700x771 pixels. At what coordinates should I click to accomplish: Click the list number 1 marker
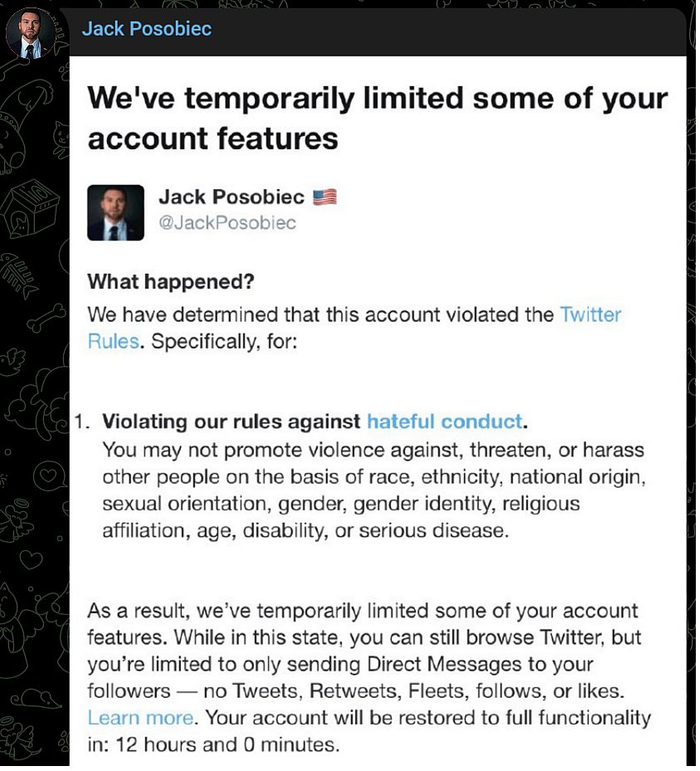[80, 422]
